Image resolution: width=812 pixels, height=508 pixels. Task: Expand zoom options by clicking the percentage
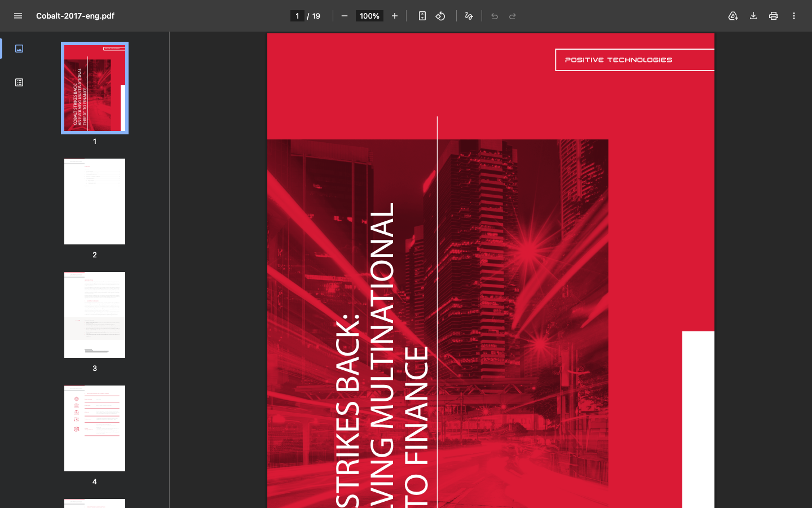(369, 16)
